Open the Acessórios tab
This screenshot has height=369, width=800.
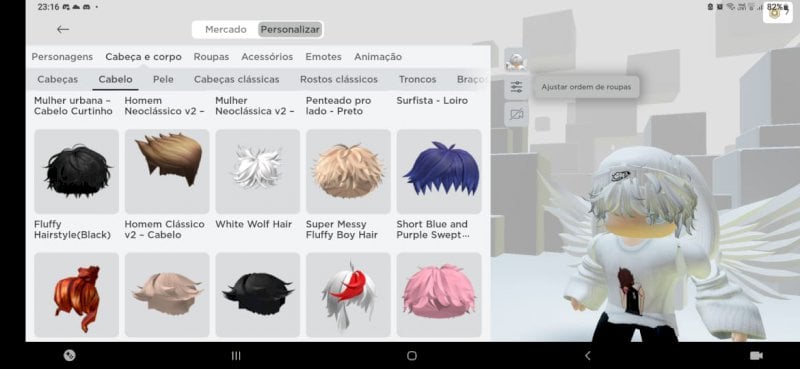coord(267,57)
